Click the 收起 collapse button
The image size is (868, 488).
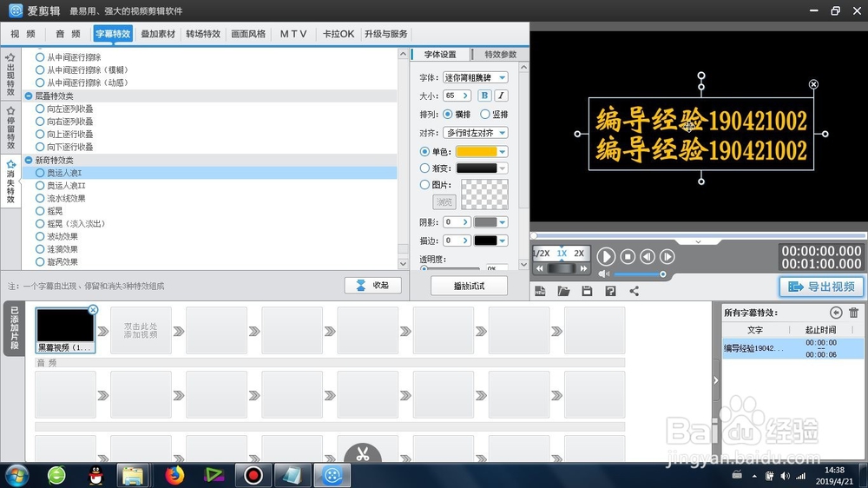click(x=372, y=286)
